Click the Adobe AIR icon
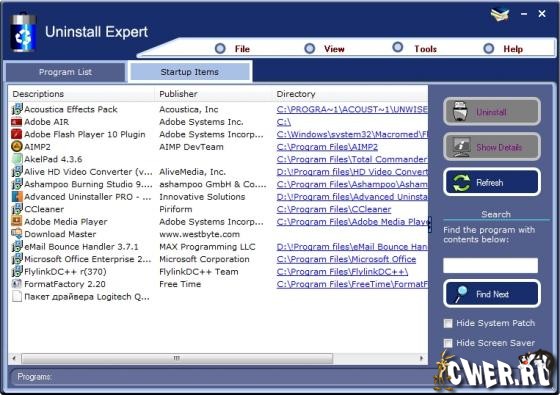Screen dimensions: 560x395 (17, 122)
